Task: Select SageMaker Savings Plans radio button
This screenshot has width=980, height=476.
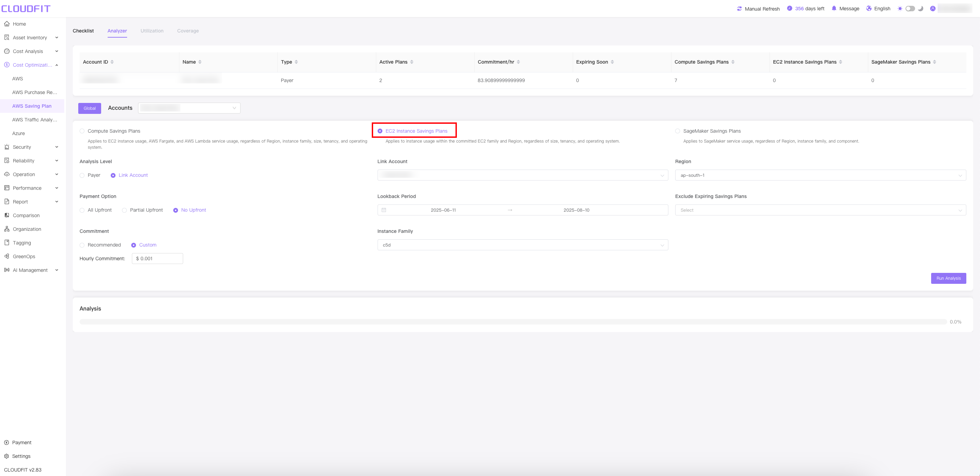Action: pos(678,131)
